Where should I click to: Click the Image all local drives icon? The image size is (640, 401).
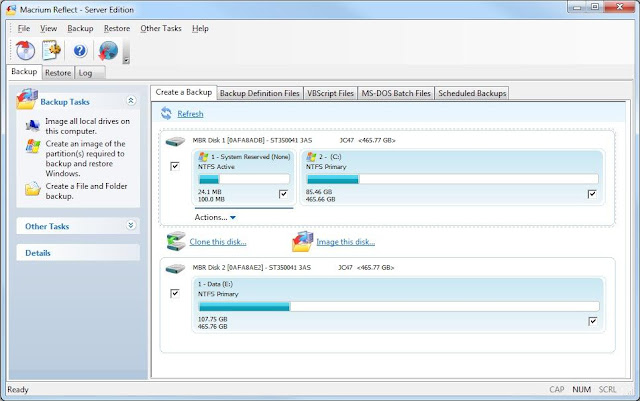pyautogui.click(x=33, y=125)
